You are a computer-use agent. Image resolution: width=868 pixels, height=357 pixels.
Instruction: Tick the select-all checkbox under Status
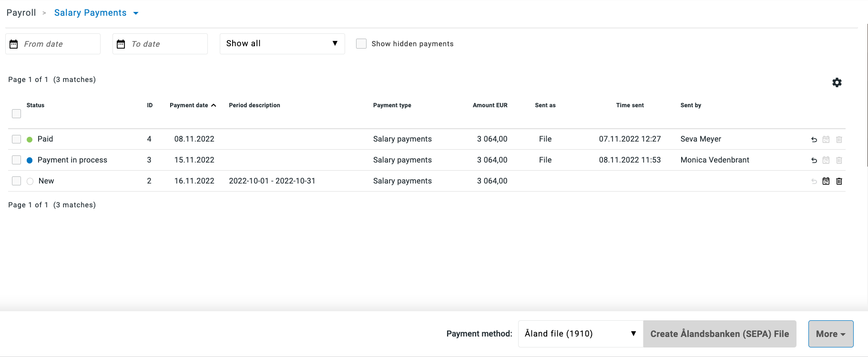tap(17, 113)
